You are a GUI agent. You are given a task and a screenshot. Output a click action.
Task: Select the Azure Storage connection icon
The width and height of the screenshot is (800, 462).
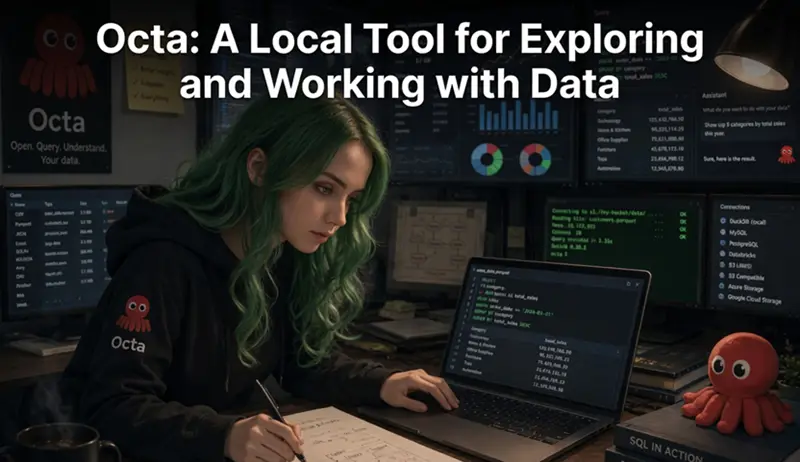[722, 286]
